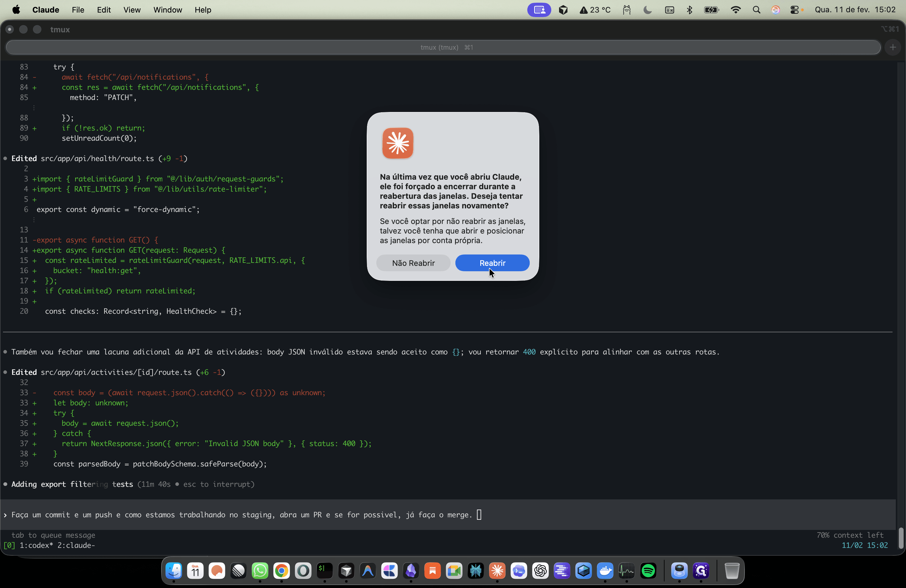Open WhatsApp from the Dock
The width and height of the screenshot is (906, 588).
click(x=260, y=571)
